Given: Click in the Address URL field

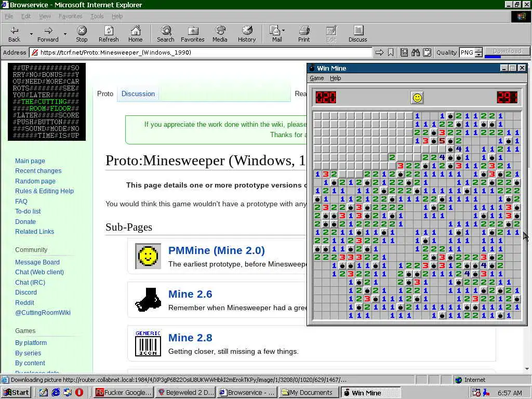Looking at the screenshot, I should (202, 52).
